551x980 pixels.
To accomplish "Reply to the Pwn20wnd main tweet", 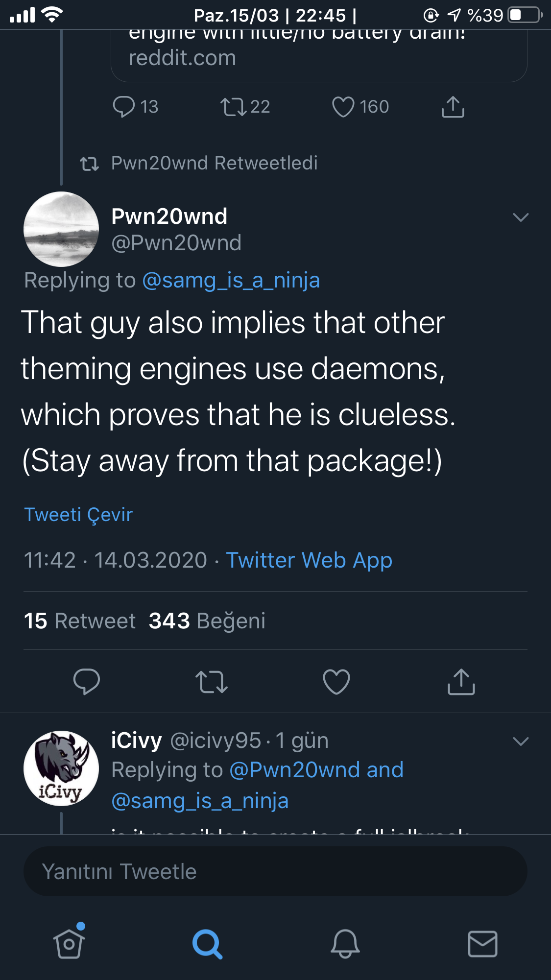I will pyautogui.click(x=86, y=681).
